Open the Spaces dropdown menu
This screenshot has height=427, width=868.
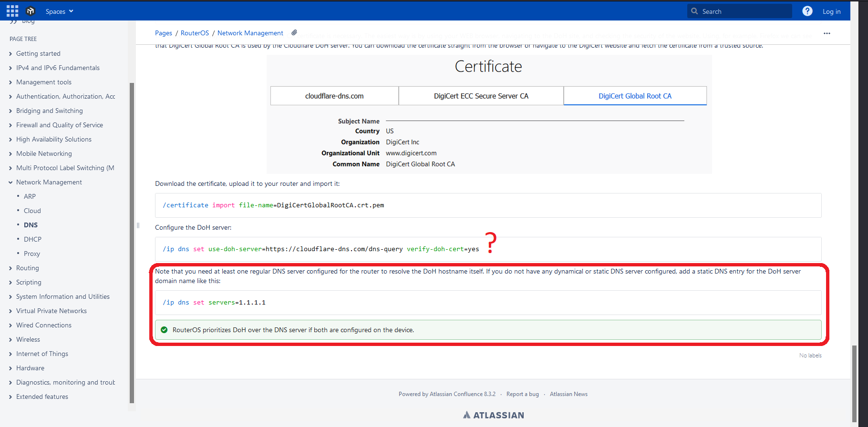[60, 11]
